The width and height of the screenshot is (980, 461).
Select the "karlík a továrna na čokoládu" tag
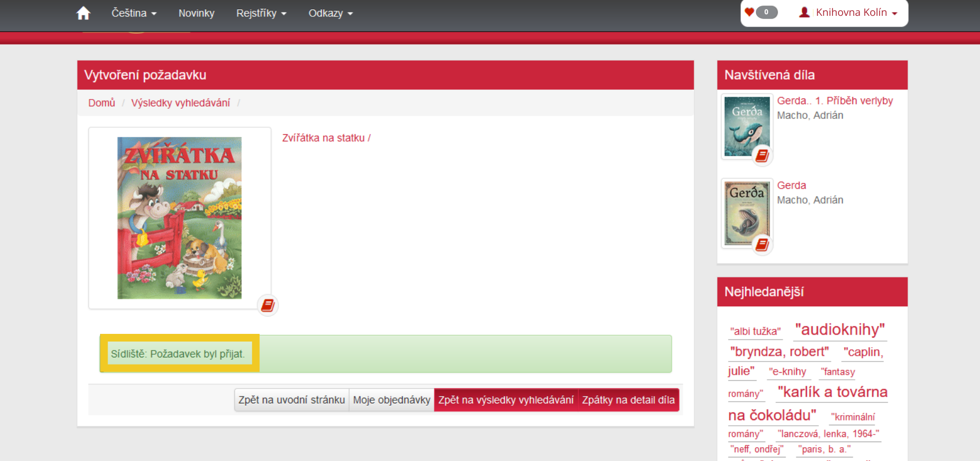tap(807, 403)
